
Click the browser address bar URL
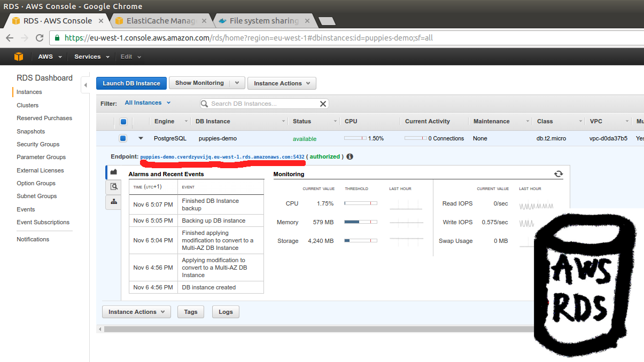tap(249, 38)
